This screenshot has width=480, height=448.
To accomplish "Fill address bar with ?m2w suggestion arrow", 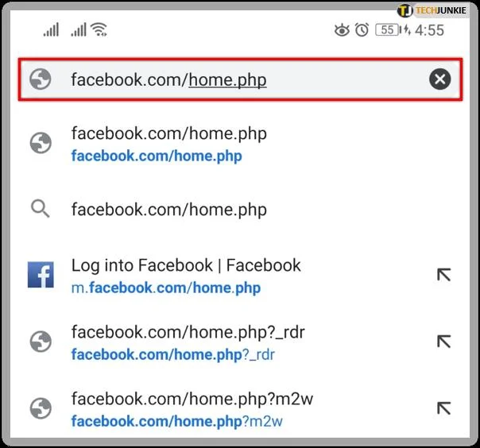I will coord(443,408).
